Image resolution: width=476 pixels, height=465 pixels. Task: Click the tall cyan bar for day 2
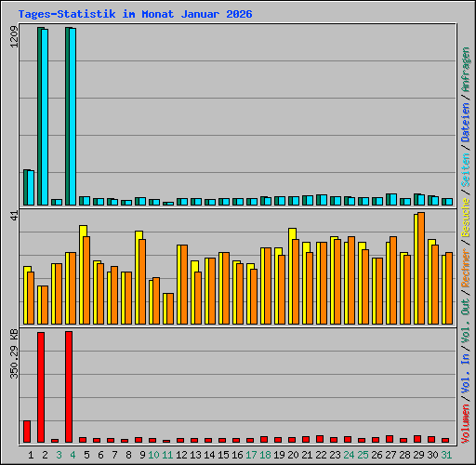45,117
